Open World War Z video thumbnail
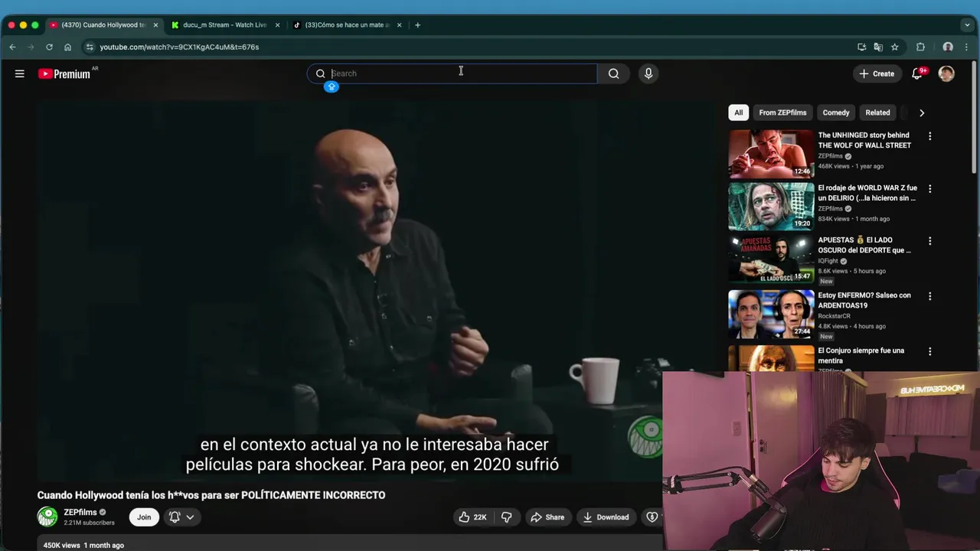This screenshot has height=551, width=980. (771, 207)
